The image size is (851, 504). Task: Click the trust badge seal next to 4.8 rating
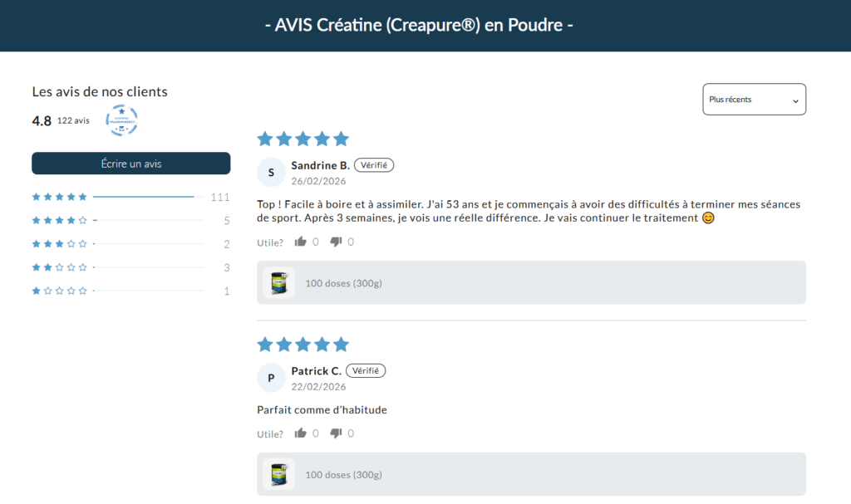[122, 121]
